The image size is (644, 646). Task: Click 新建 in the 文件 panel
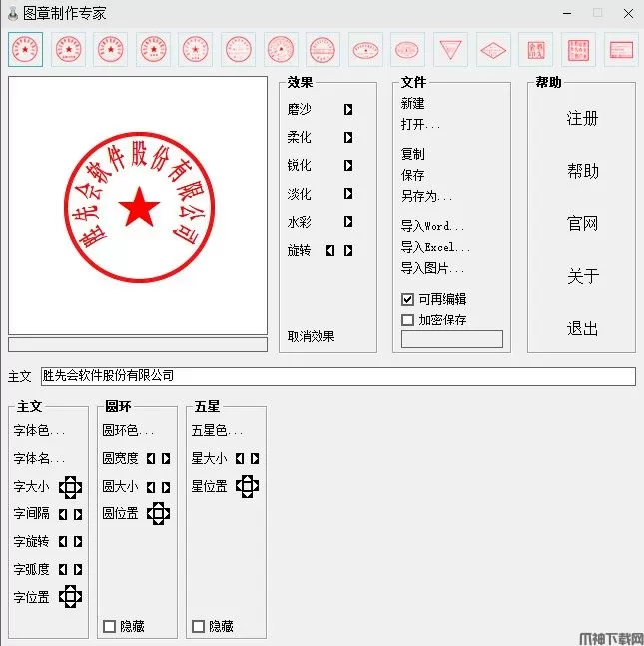pos(412,103)
